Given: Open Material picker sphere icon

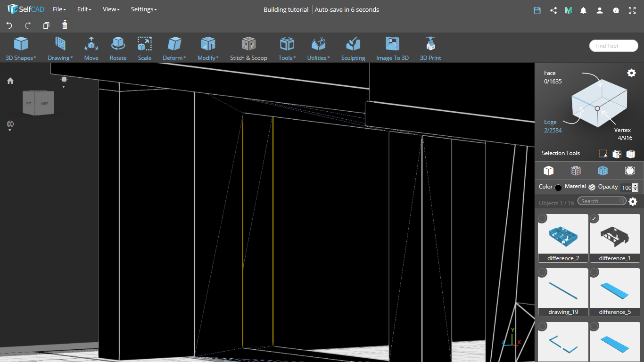Looking at the screenshot, I should point(592,187).
